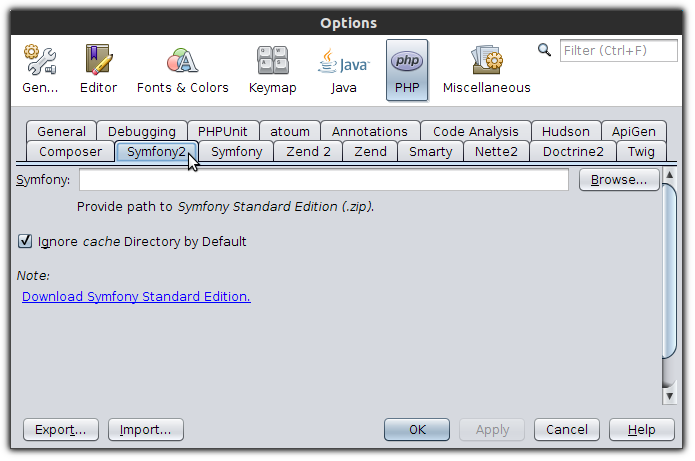Switch to the Composer tab
The width and height of the screenshot is (695, 461).
[x=70, y=152]
